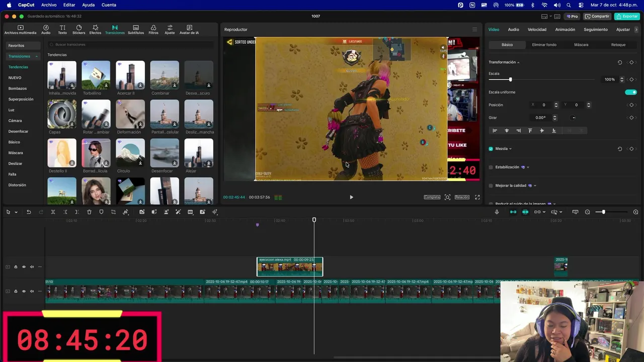The width and height of the screenshot is (644, 362).
Task: Click the Exportar button
Action: pyautogui.click(x=627, y=16)
